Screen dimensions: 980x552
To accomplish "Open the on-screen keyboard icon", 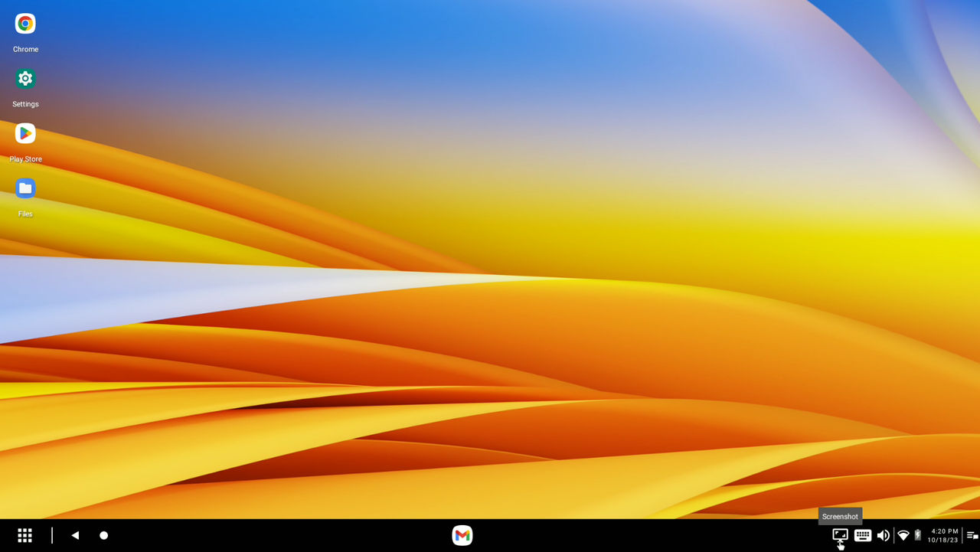I will pos(863,536).
